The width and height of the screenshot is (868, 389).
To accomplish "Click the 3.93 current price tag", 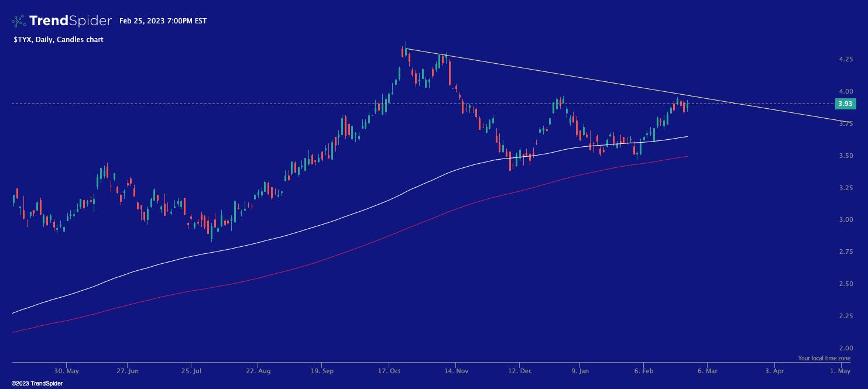I will 845,104.
